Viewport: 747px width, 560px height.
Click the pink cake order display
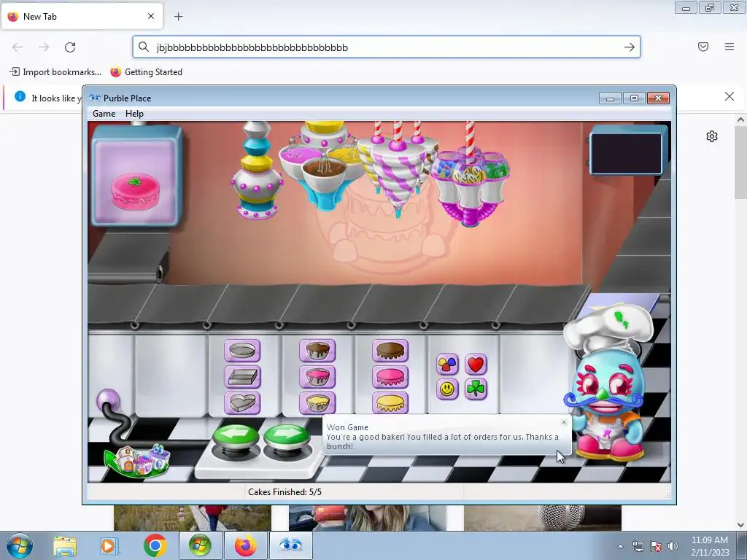point(136,176)
